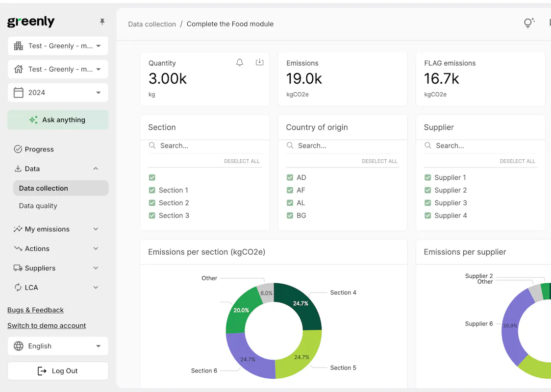Click the Section search input field
This screenshot has width=551, height=392.
205,146
